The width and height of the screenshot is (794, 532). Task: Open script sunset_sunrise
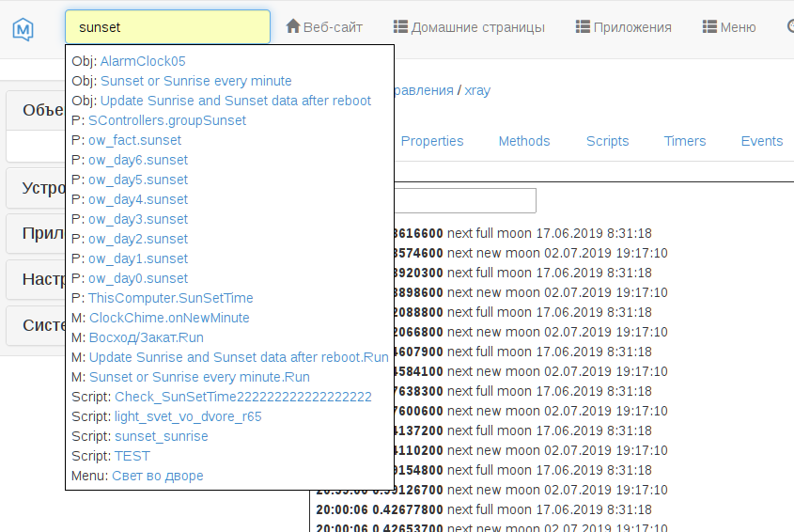click(162, 437)
